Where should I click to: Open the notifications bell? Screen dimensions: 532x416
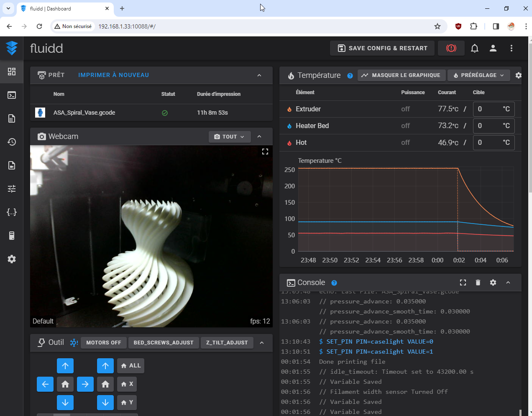coord(474,48)
